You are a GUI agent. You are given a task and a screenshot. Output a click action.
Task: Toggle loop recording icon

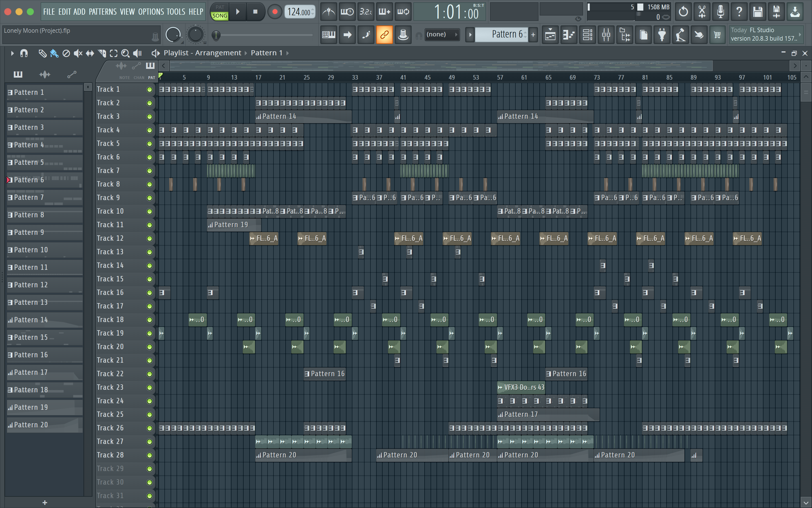pyautogui.click(x=403, y=12)
